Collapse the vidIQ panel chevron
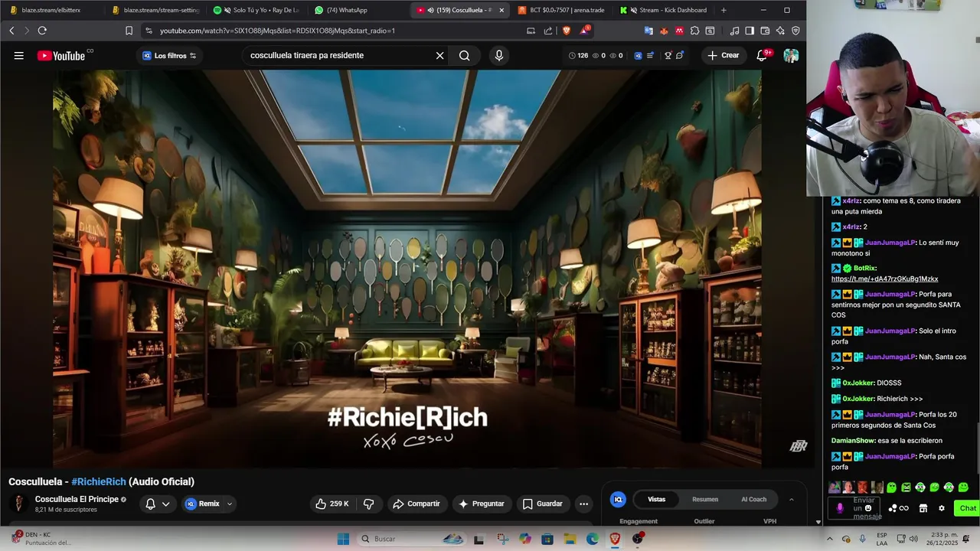Image resolution: width=980 pixels, height=551 pixels. click(791, 500)
